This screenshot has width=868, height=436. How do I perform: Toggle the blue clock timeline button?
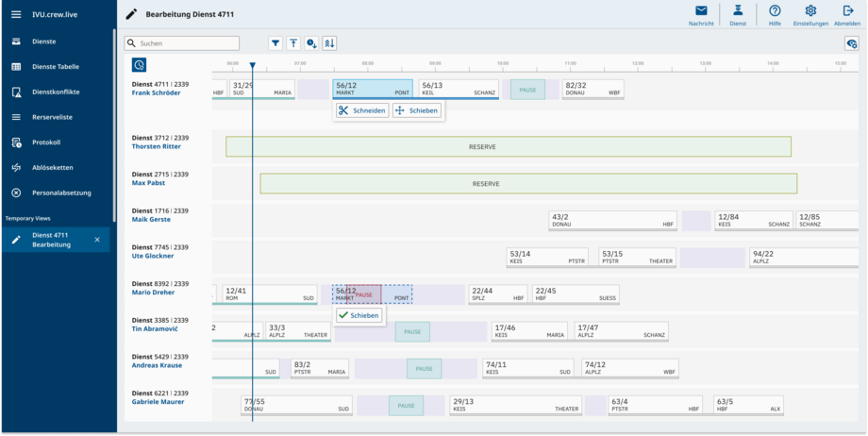click(x=139, y=65)
